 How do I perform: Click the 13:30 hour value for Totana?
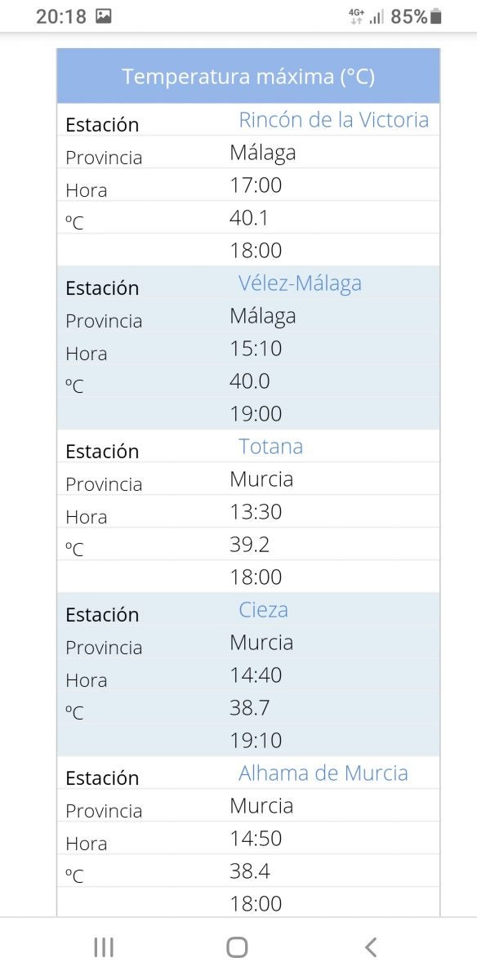[x=256, y=512]
